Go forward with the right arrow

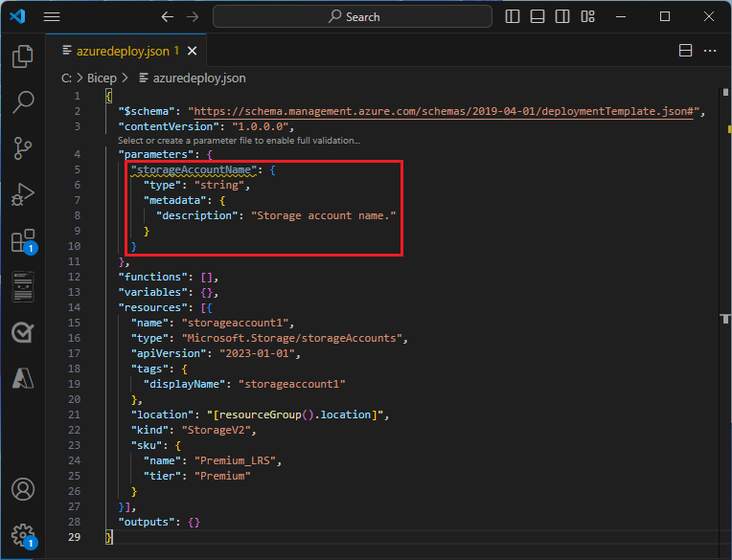(x=193, y=17)
